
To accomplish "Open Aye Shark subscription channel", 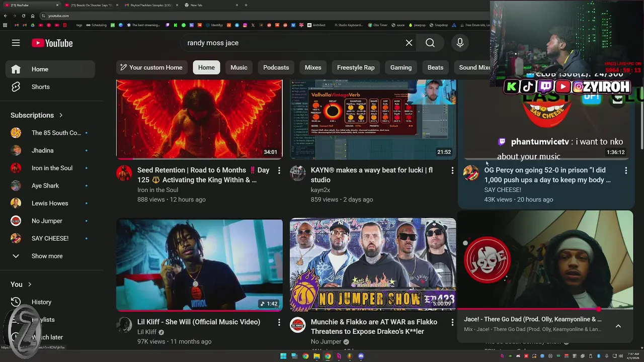I will (50, 186).
